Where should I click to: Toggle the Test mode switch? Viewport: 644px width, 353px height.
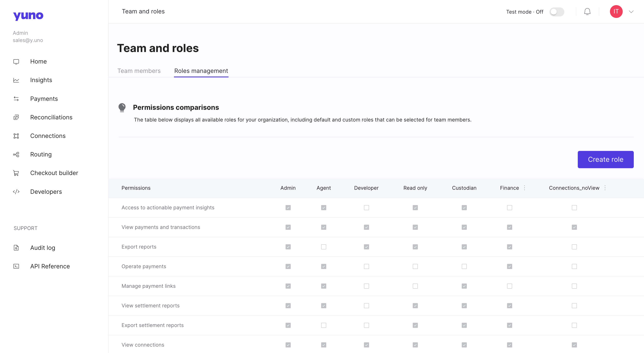tap(556, 12)
